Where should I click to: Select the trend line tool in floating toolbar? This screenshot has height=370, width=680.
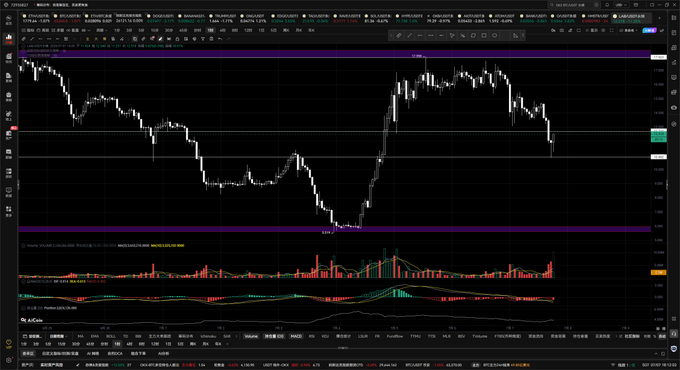pyautogui.click(x=409, y=36)
